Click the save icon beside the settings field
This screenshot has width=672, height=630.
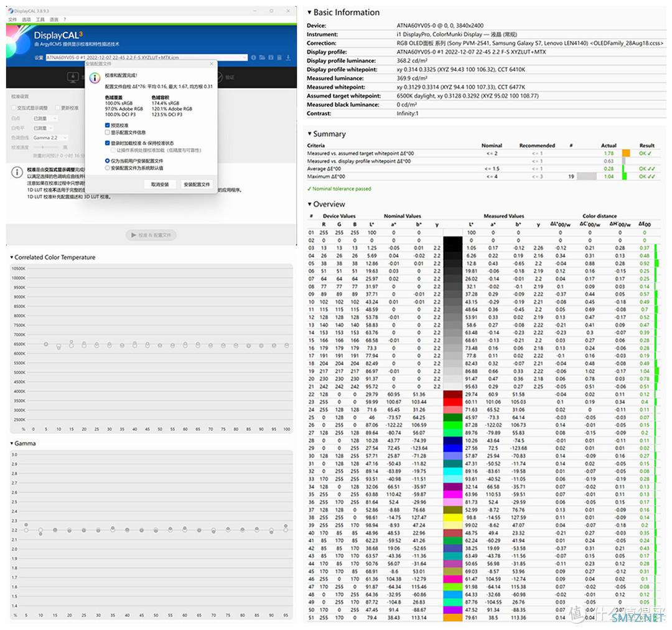click(x=271, y=57)
